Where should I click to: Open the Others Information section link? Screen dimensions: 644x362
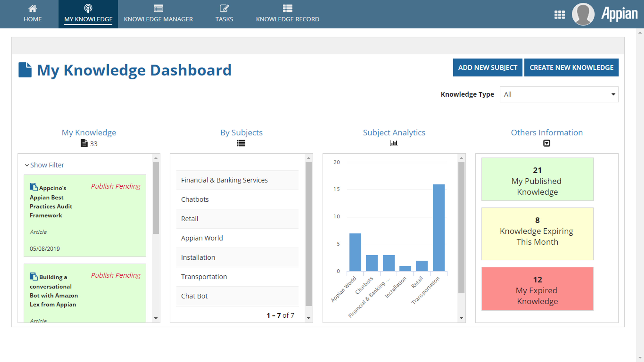tap(547, 132)
